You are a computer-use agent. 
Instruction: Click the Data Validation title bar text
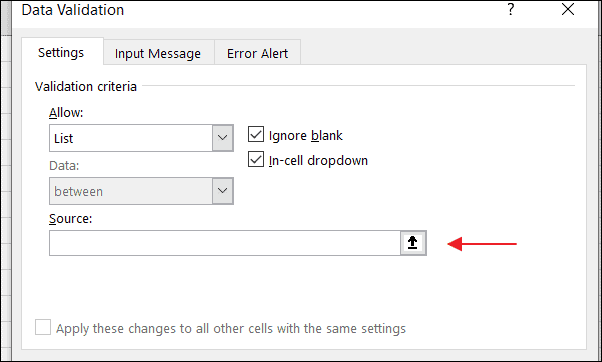tap(73, 10)
